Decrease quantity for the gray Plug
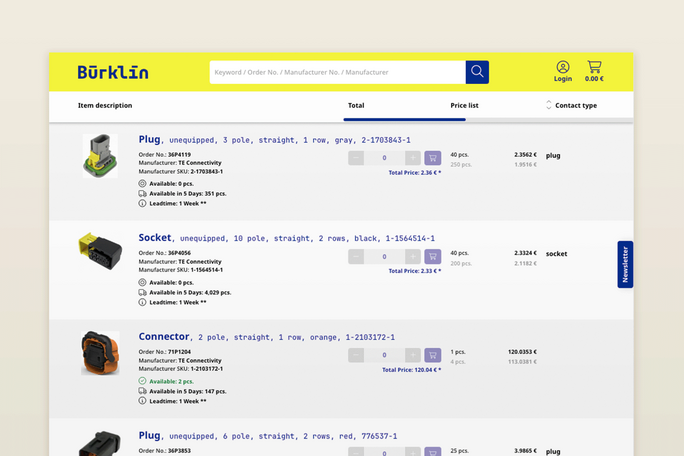 point(356,158)
